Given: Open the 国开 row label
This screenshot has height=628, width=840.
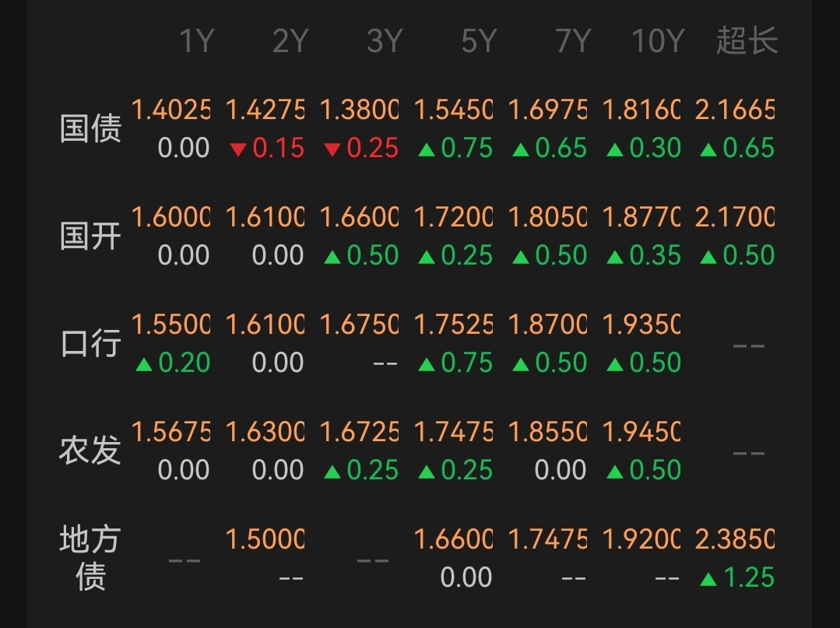Looking at the screenshot, I should click(90, 236).
